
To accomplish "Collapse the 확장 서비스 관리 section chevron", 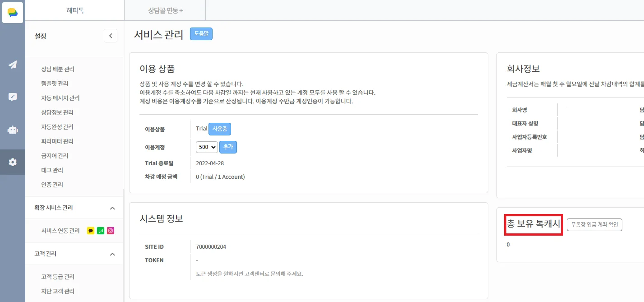I will click(112, 208).
